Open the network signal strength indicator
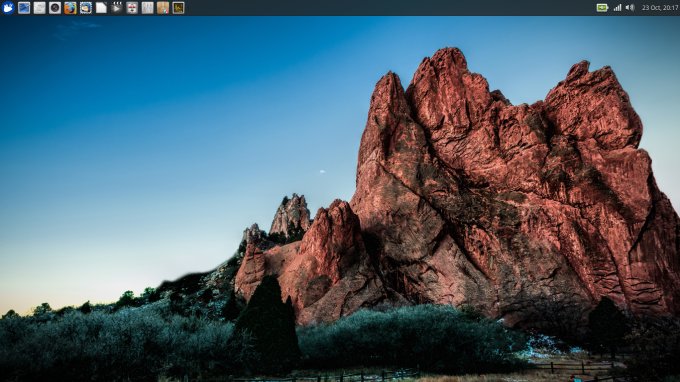 point(617,8)
